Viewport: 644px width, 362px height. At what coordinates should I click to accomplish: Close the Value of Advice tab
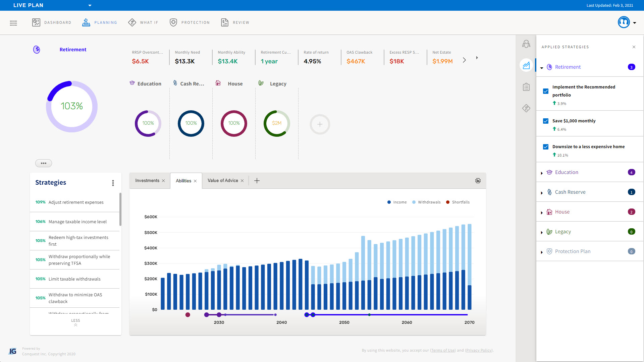click(242, 181)
